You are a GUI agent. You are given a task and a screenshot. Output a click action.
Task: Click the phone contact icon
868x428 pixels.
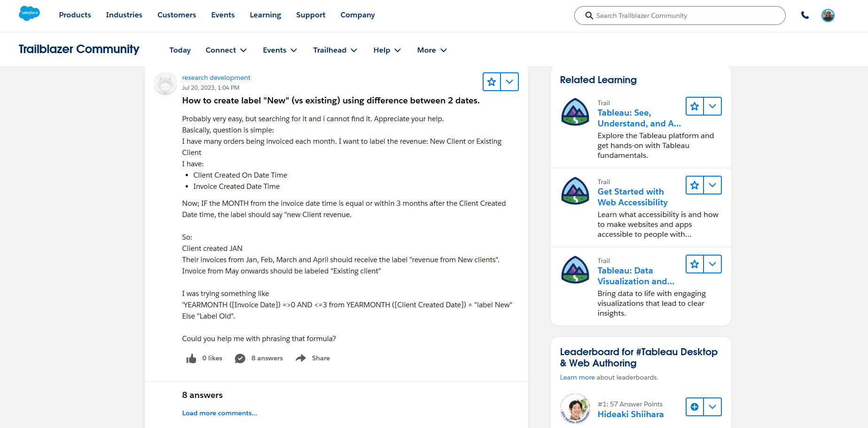click(x=805, y=15)
